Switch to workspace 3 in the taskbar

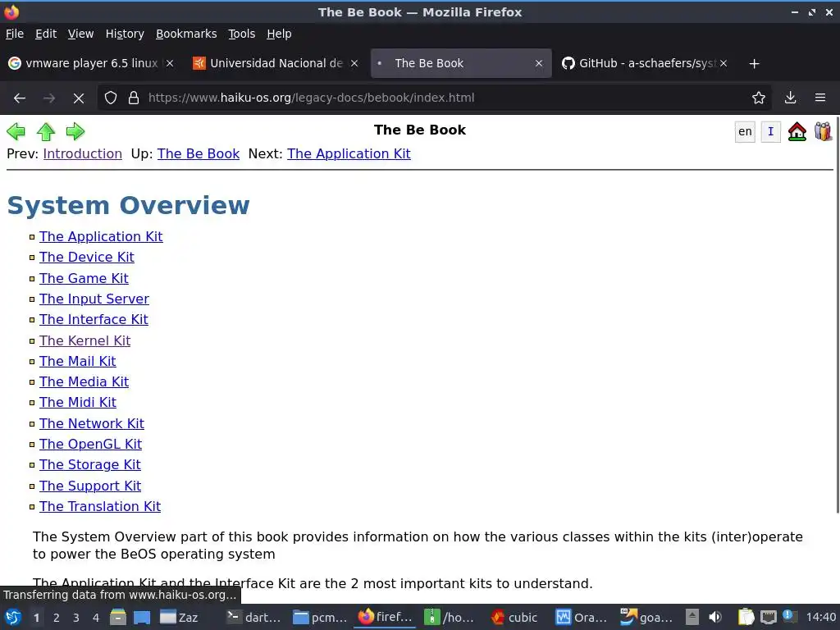coord(76,618)
